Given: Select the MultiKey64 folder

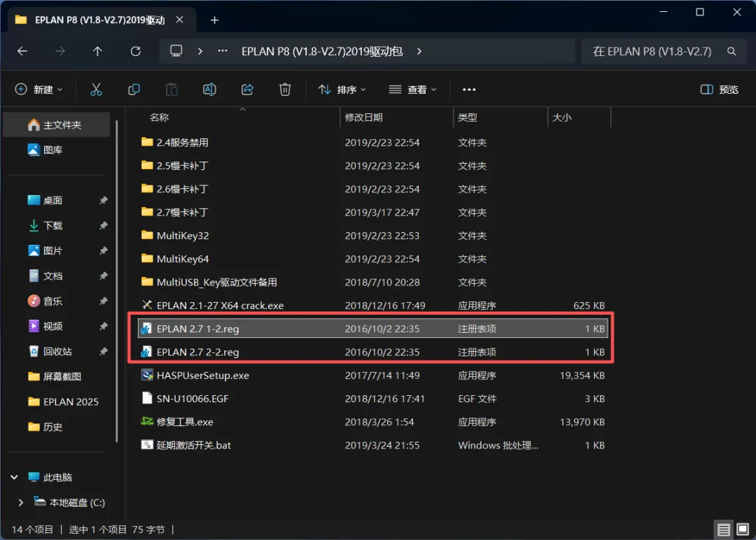Looking at the screenshot, I should coord(372,260).
